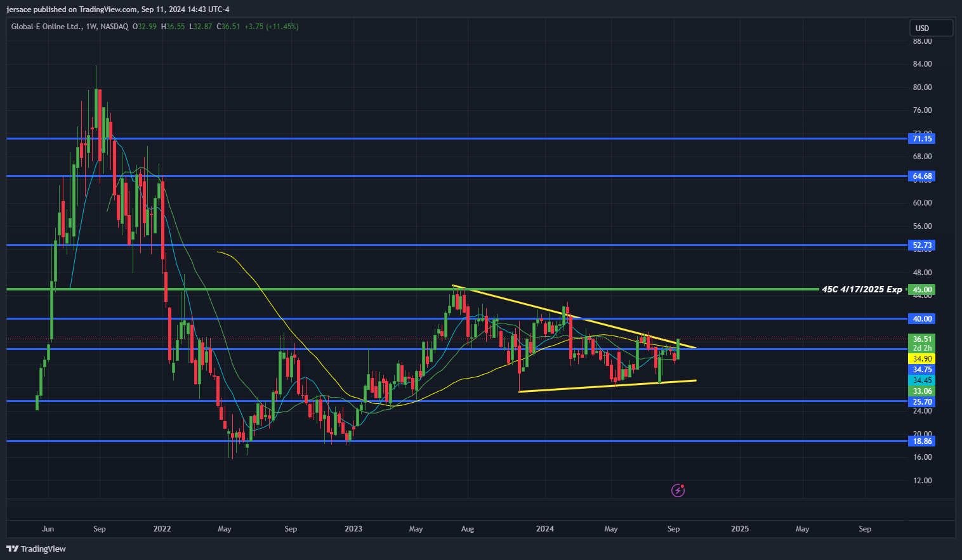This screenshot has height=560, width=962.
Task: Click the current price 36.51 label
Action: pos(921,339)
